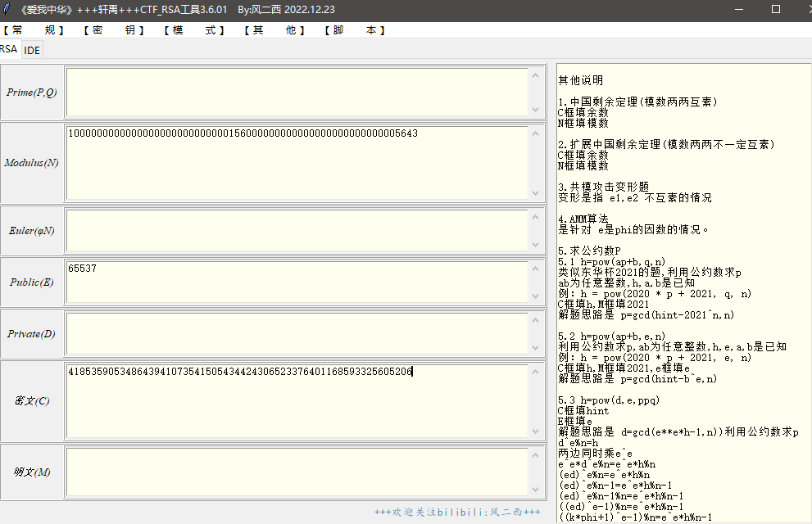This screenshot has height=524, width=812.
Task: Click the Prime(P,Q) label
Action: [32, 92]
